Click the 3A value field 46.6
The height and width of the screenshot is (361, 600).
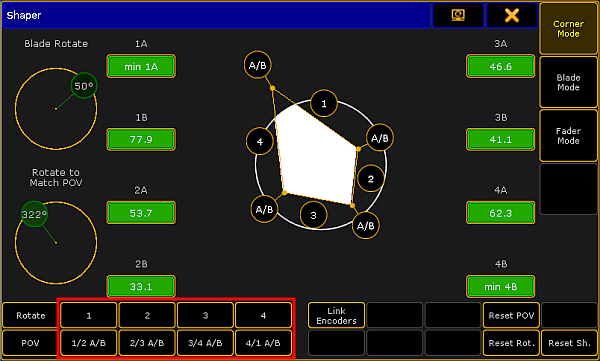(501, 66)
